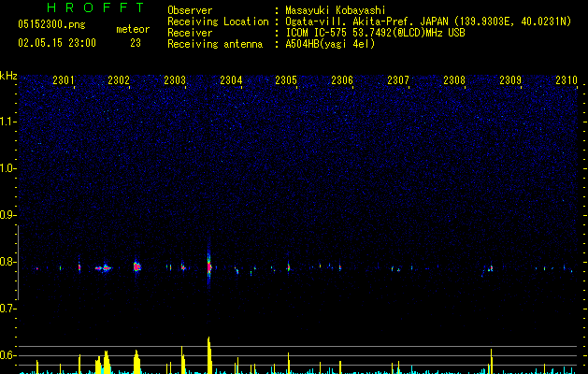Image resolution: width=588 pixels, height=374 pixels.
Task: Click the 2309 time marker
Action: click(510, 80)
